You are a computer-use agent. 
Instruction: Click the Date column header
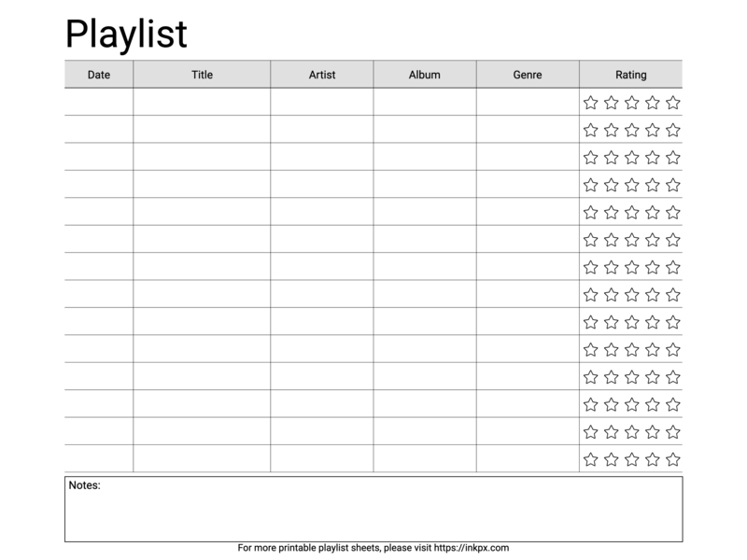click(x=99, y=75)
